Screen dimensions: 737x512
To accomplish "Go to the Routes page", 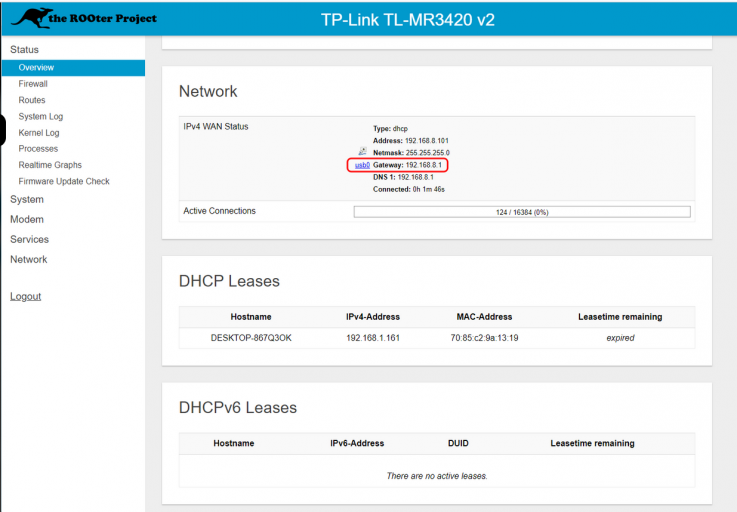I will (x=32, y=100).
